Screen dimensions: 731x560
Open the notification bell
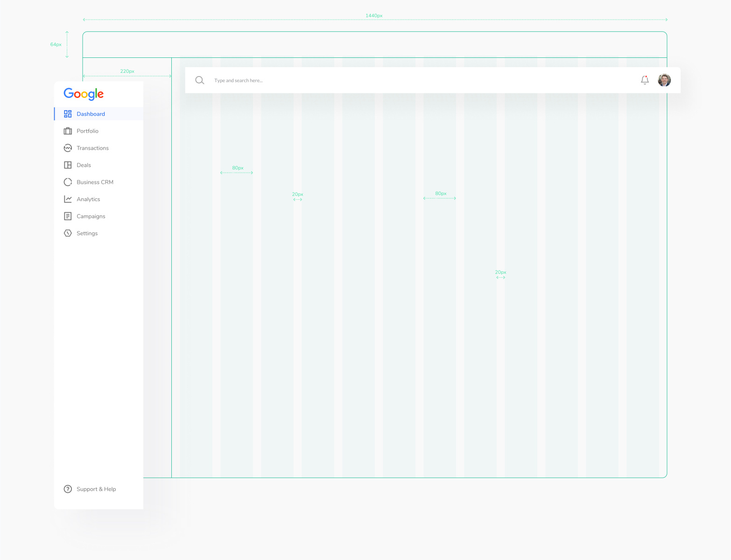(645, 80)
